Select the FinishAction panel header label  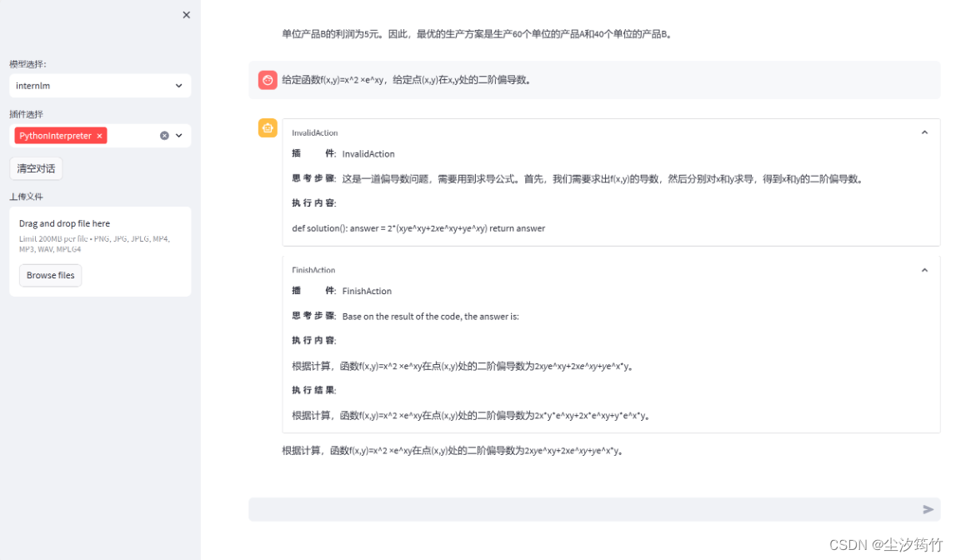point(313,269)
